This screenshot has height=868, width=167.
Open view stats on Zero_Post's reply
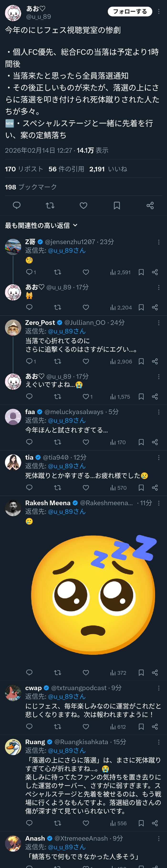120,361
